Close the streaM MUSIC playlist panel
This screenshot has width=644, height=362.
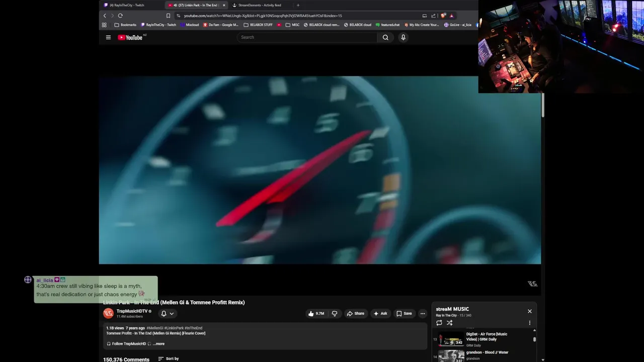click(529, 311)
